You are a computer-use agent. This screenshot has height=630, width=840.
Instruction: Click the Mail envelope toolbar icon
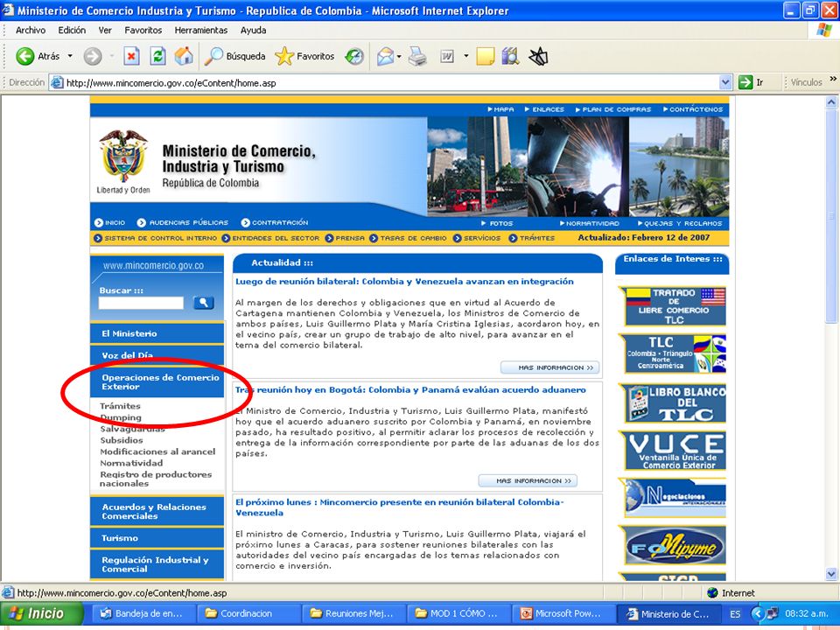pos(385,56)
